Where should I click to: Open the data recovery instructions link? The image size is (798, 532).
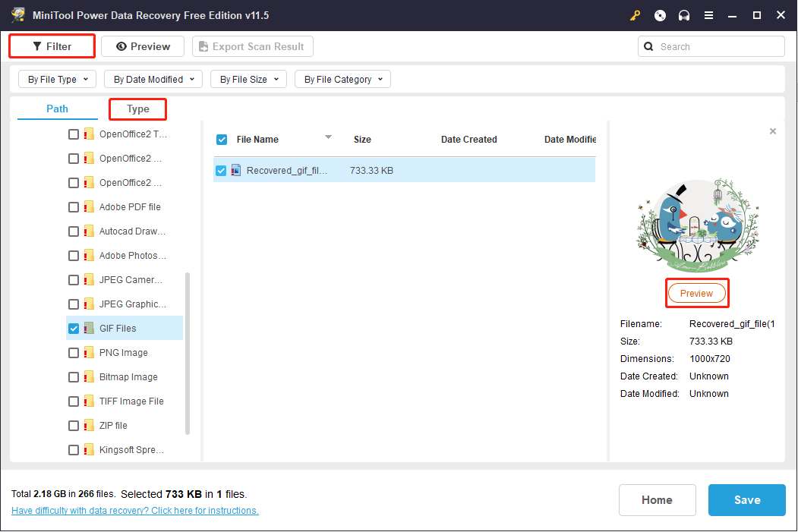(135, 510)
